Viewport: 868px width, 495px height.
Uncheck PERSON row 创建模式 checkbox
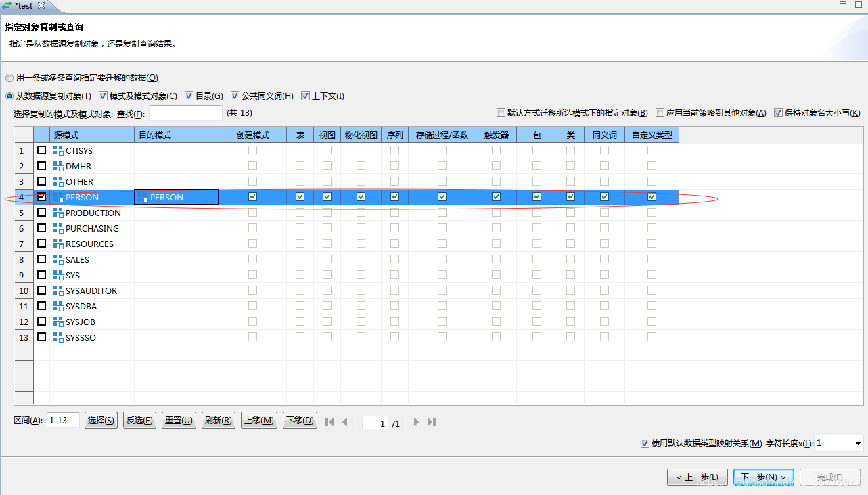coord(252,197)
